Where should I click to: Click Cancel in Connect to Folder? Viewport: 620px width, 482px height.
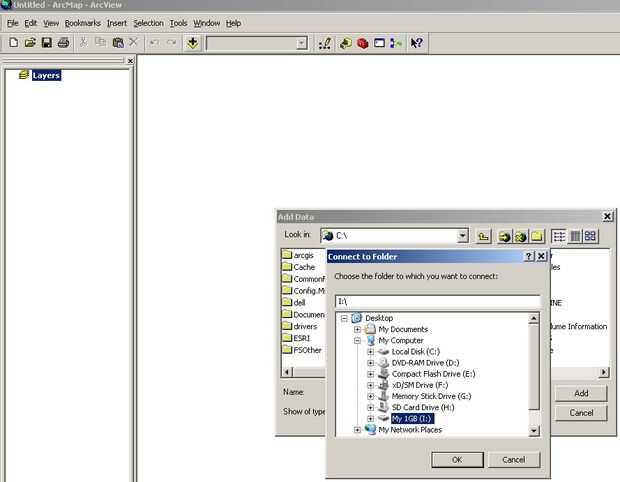tap(514, 460)
